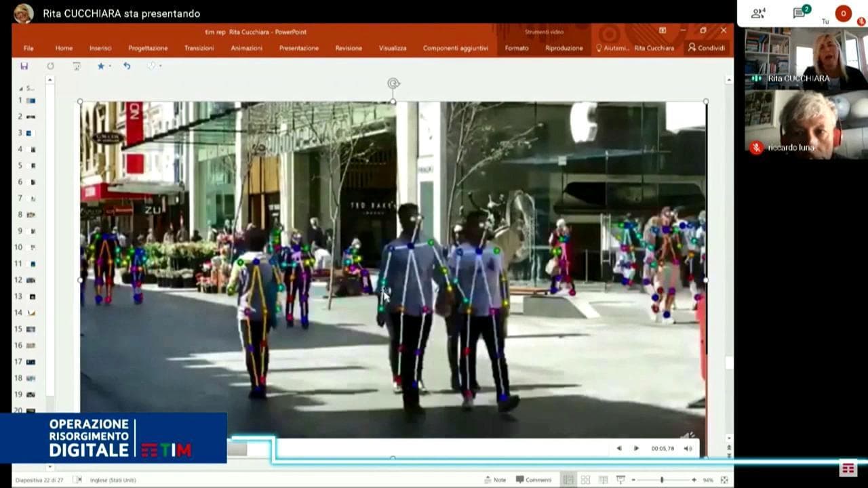Viewport: 868px width, 488px height.
Task: Click the video timestamp 00:05,78
Action: [x=663, y=449]
